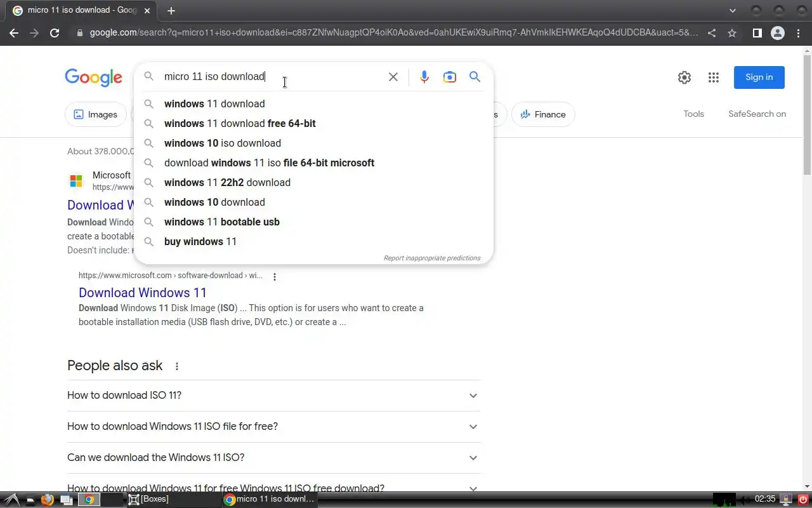
Task: Choose suggestion "windows 11 download free 64-bit"
Action: point(313,124)
